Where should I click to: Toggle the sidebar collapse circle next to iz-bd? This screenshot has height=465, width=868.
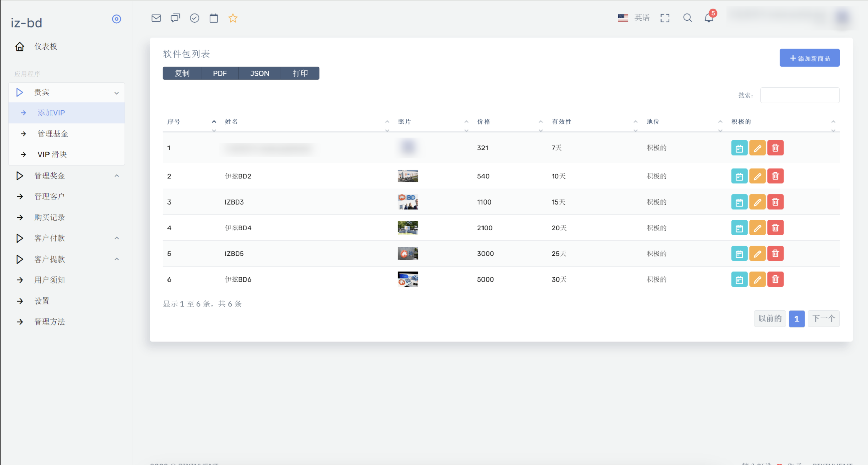tap(116, 19)
